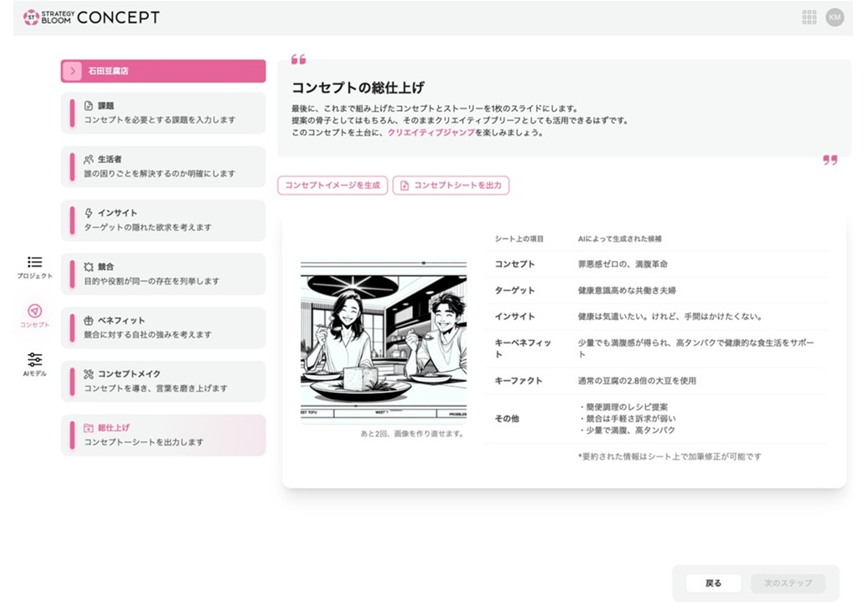The height and width of the screenshot is (608, 868).
Task: Click コンセプトイメージを生成 button
Action: pos(333,185)
